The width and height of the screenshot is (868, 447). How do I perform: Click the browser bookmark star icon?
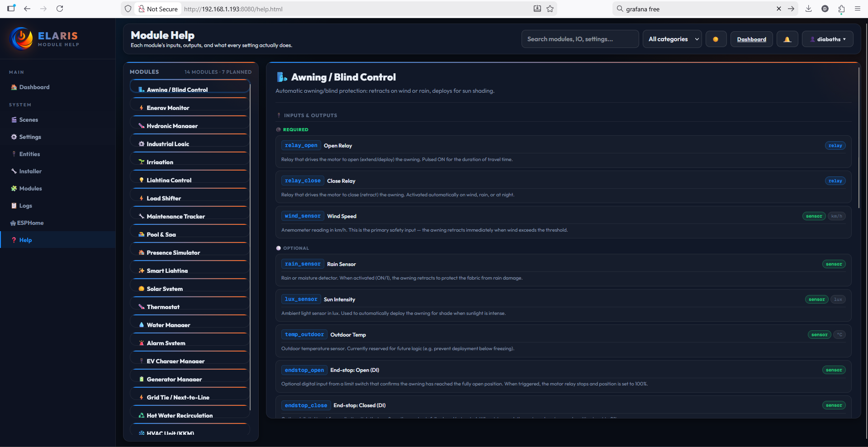tap(550, 9)
